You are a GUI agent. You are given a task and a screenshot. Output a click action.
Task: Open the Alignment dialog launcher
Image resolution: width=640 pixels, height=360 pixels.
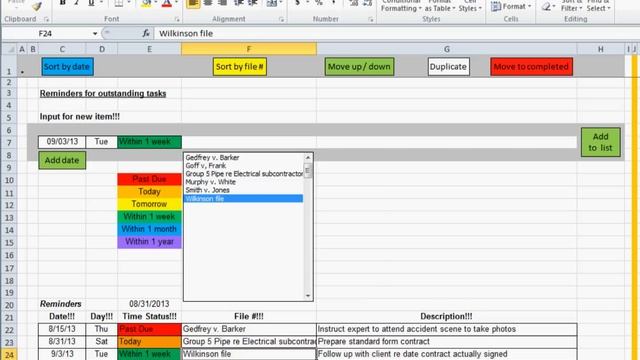click(281, 19)
